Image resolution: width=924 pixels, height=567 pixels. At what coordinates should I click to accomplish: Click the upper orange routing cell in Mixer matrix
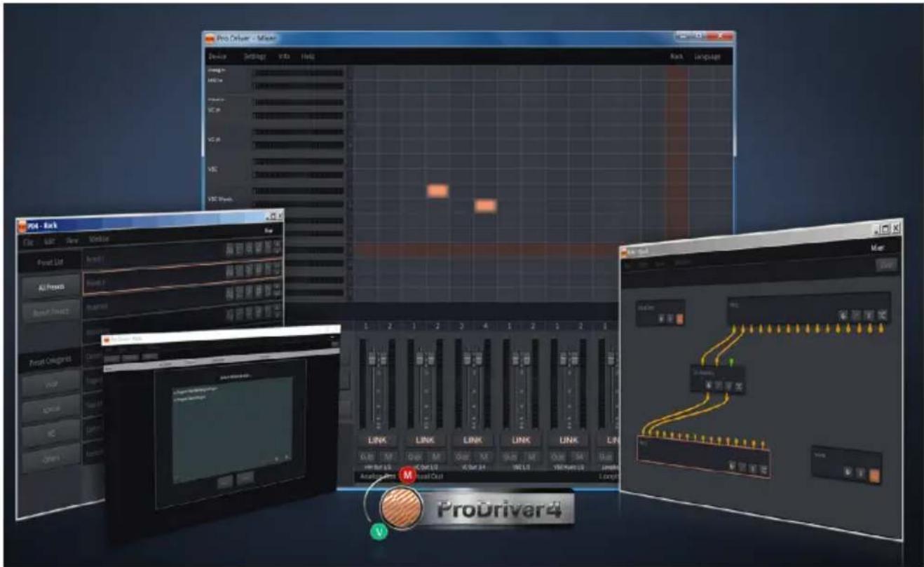coord(437,191)
